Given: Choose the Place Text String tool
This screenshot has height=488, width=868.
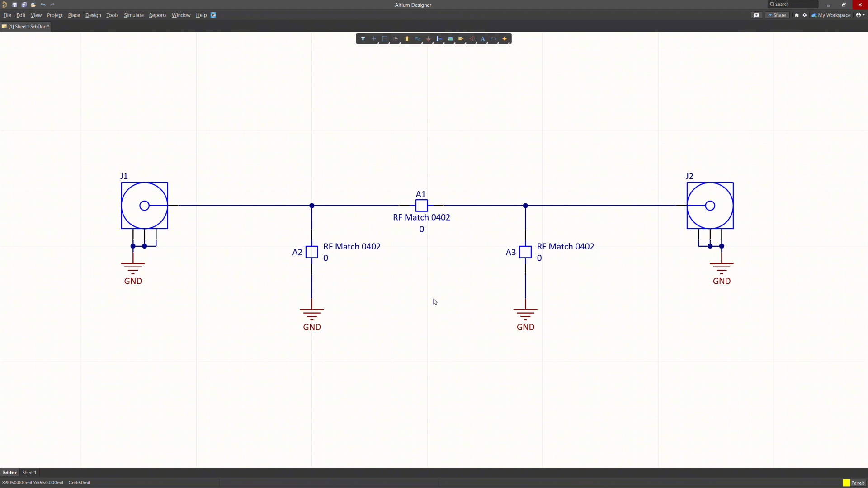Looking at the screenshot, I should 483,38.
